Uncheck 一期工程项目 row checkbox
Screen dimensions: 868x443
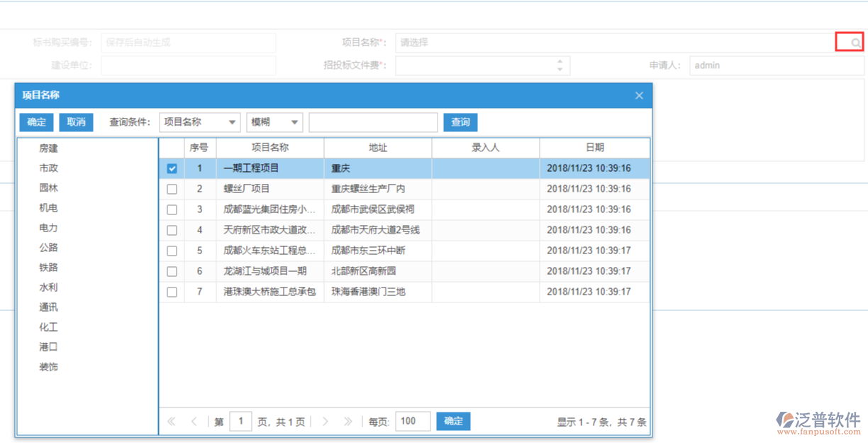click(172, 168)
